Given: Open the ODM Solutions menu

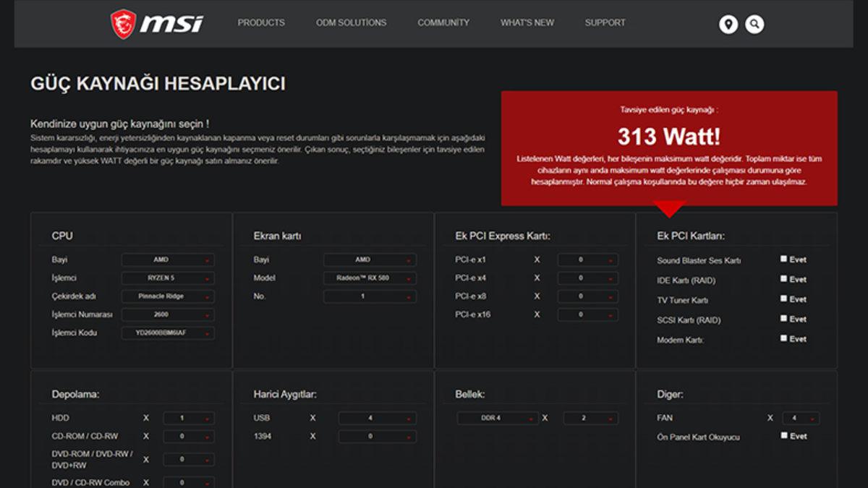Looking at the screenshot, I should coord(351,23).
